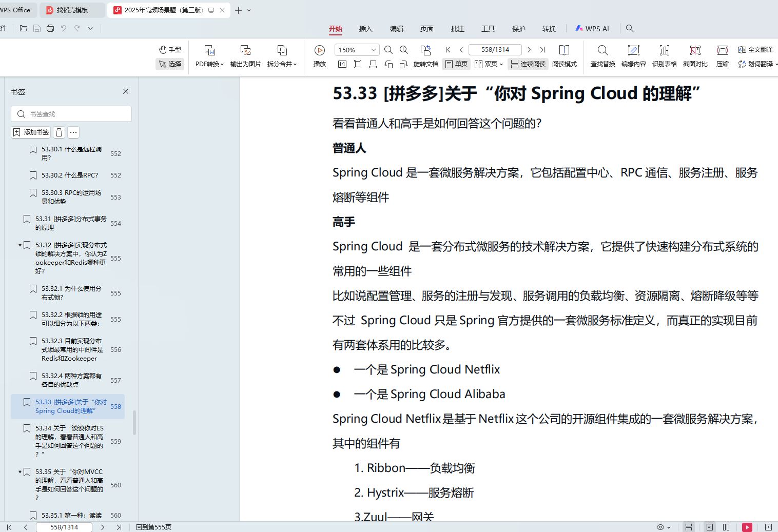Click the ribbon search magnifier icon
The height and width of the screenshot is (532, 778).
tap(630, 29)
